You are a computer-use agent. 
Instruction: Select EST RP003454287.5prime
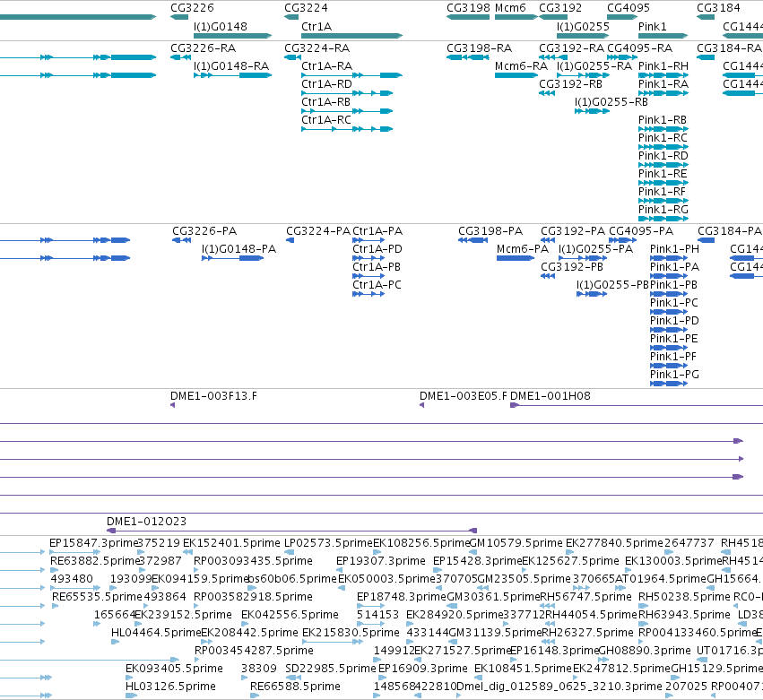[x=254, y=651]
